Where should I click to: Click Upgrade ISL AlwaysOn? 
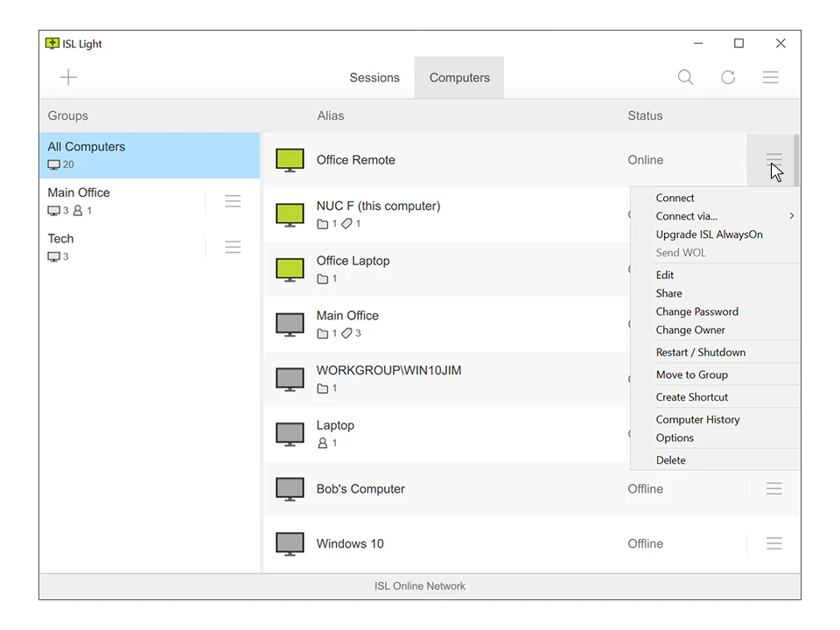(710, 234)
